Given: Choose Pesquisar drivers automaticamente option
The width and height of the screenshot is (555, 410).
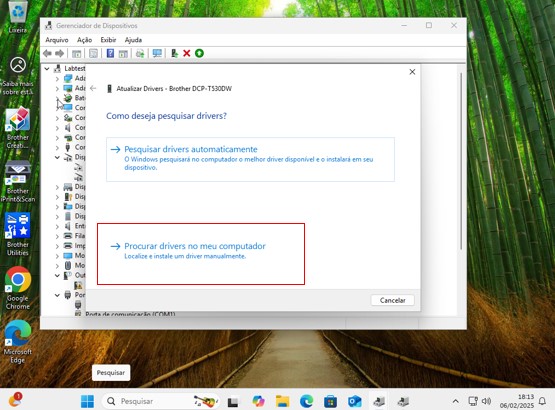Looking at the screenshot, I should click(250, 159).
